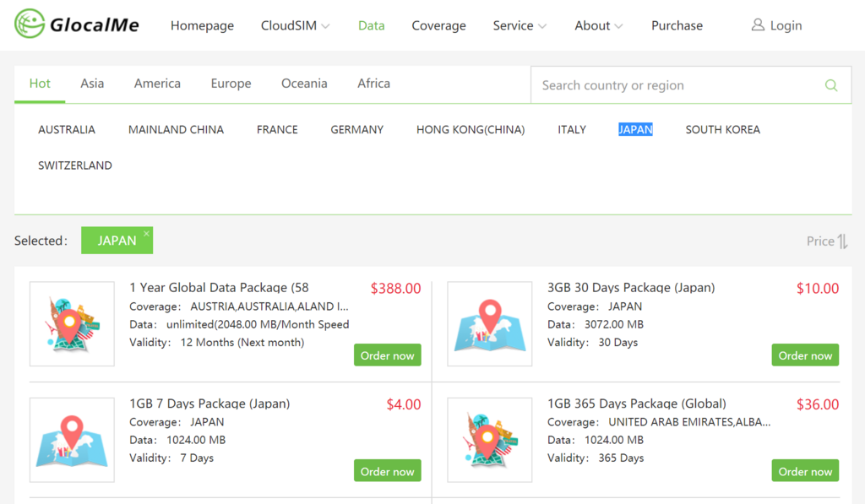Open the 3GB 30 Days Package (Japan) title

pyautogui.click(x=631, y=287)
